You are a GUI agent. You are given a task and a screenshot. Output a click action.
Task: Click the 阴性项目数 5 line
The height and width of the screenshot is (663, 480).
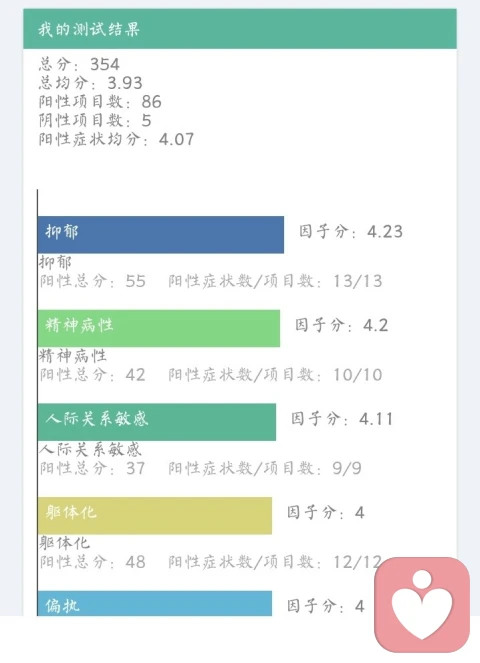click(95, 121)
